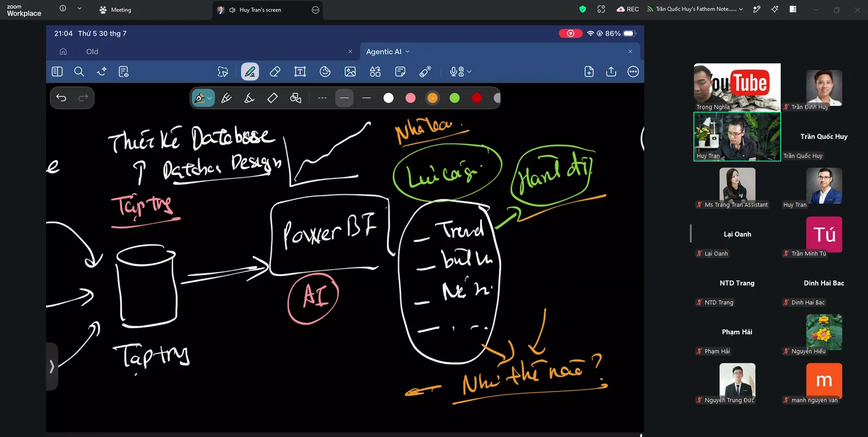
Task: Choose the thin stroke thickness
Action: [x=367, y=98]
